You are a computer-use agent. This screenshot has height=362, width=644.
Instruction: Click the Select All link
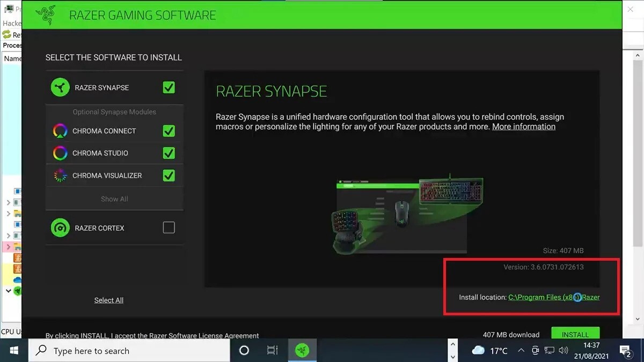(x=109, y=300)
